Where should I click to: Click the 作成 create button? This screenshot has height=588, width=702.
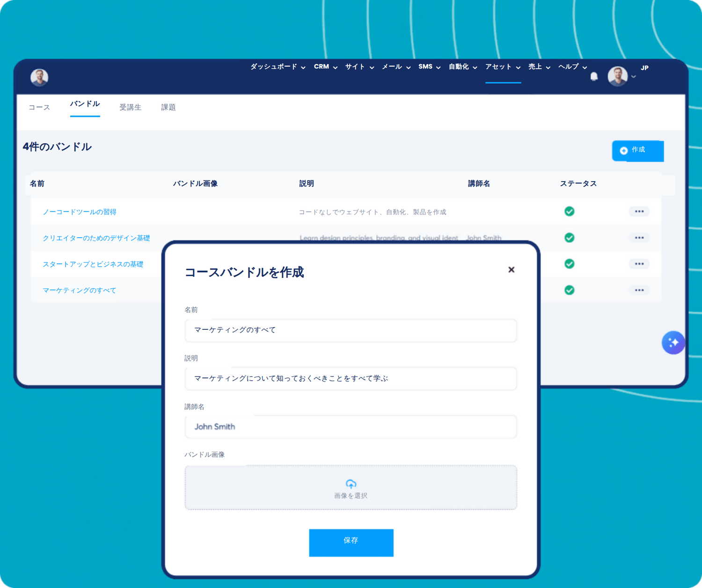[x=638, y=151]
